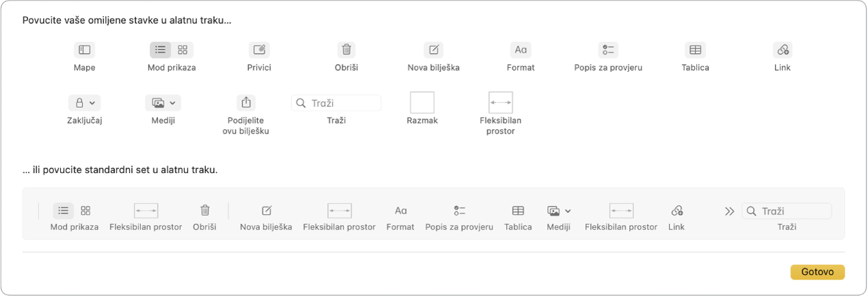Click the overflow double-chevron in standard set
The height and width of the screenshot is (297, 868).
[729, 211]
